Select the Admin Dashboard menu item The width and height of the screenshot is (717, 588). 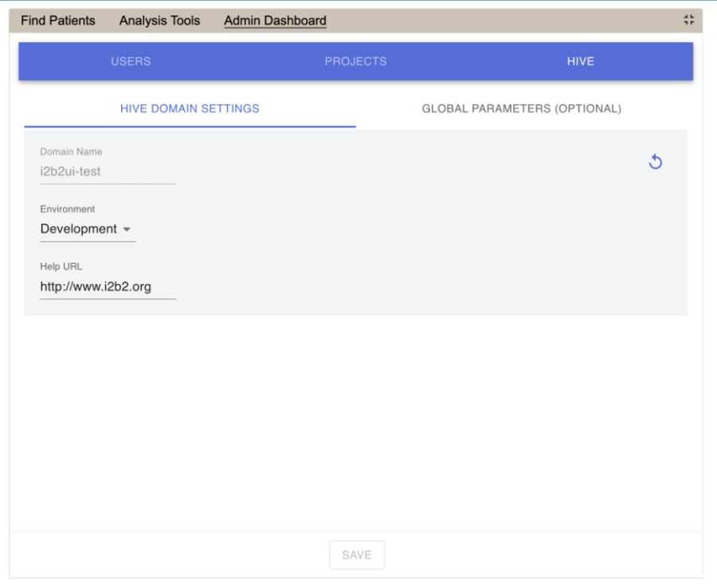point(275,21)
